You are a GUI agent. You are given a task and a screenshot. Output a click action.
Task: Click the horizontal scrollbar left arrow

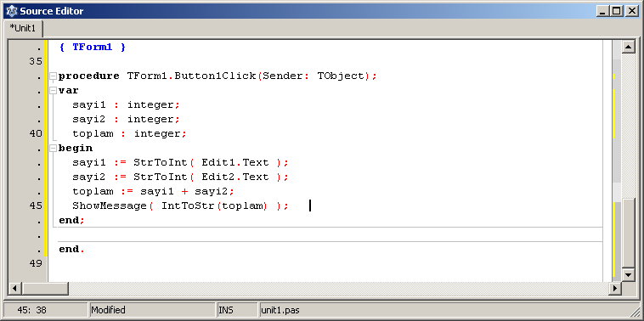(x=14, y=288)
